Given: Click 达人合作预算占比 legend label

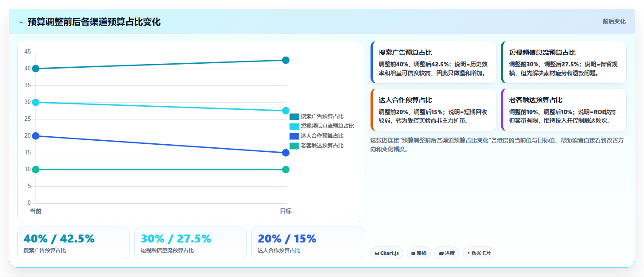Looking at the screenshot, I should (x=322, y=136).
